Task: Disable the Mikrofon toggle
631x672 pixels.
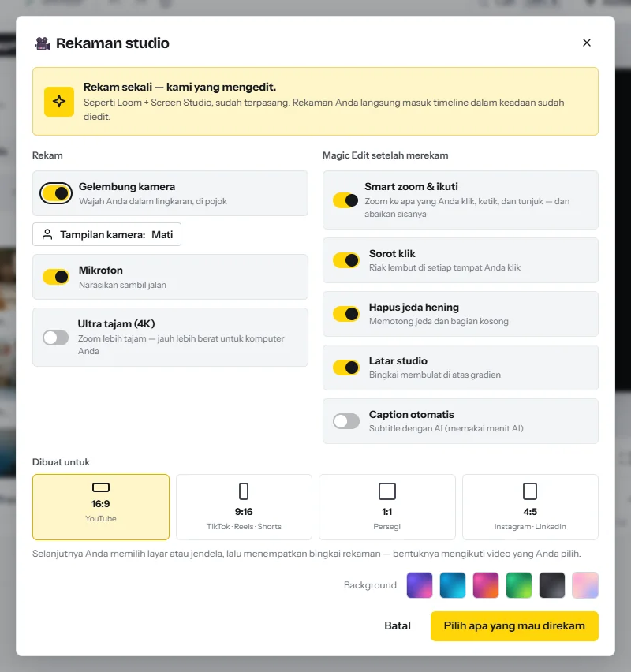Action: 56,277
